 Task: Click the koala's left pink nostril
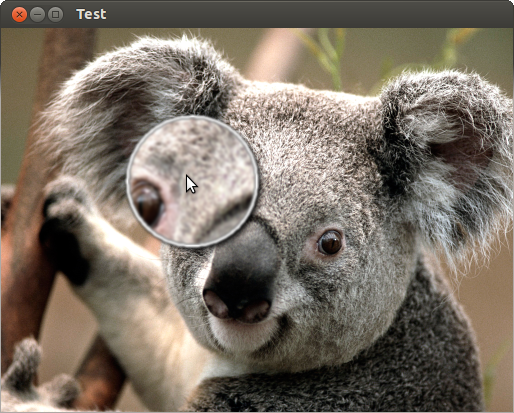tap(217, 304)
